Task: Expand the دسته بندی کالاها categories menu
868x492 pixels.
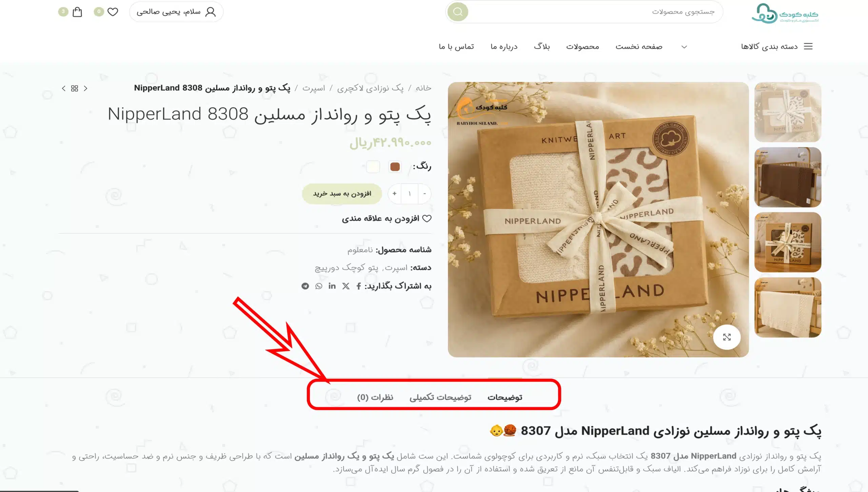Action: 776,46
